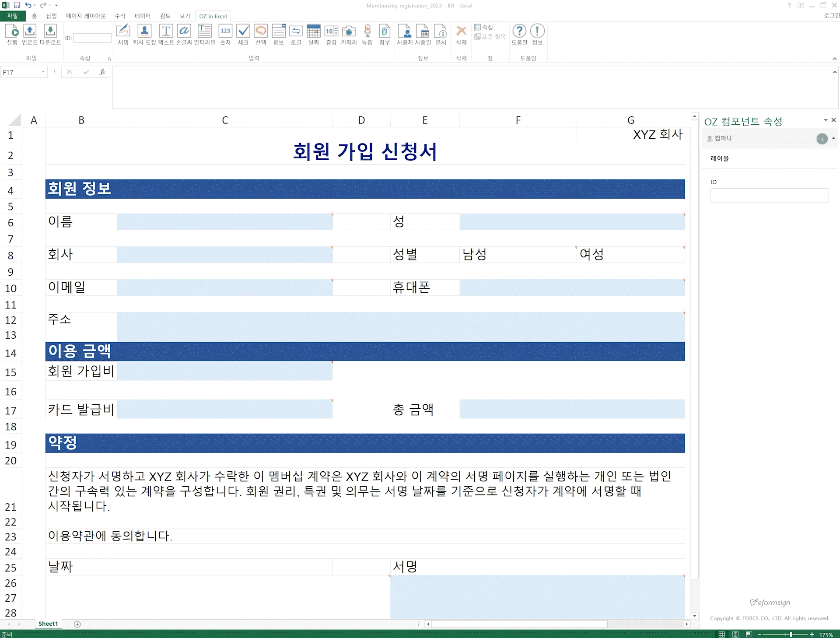Expand the formula bar
This screenshot has height=638, width=840.
(835, 72)
